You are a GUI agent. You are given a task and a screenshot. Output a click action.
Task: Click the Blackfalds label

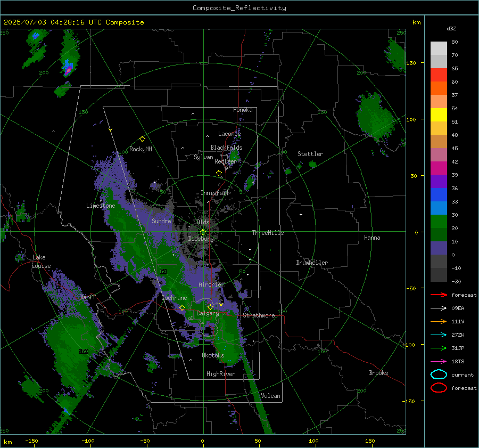[226, 148]
